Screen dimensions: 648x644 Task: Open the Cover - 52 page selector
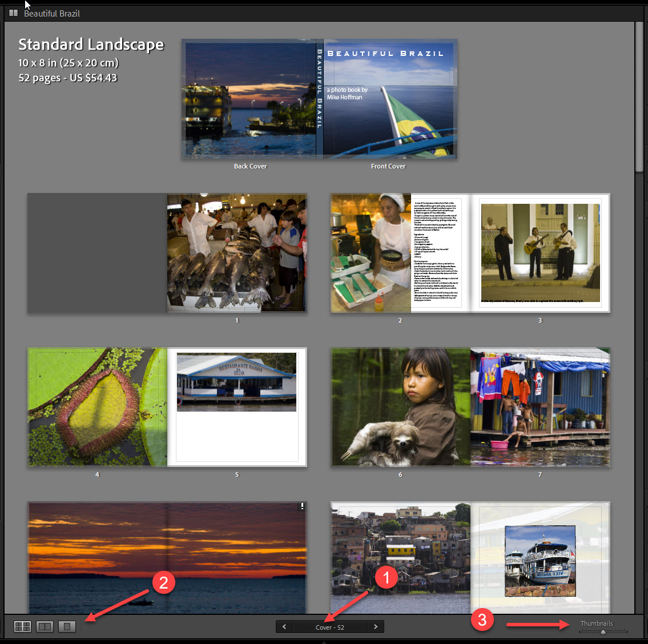click(x=329, y=626)
